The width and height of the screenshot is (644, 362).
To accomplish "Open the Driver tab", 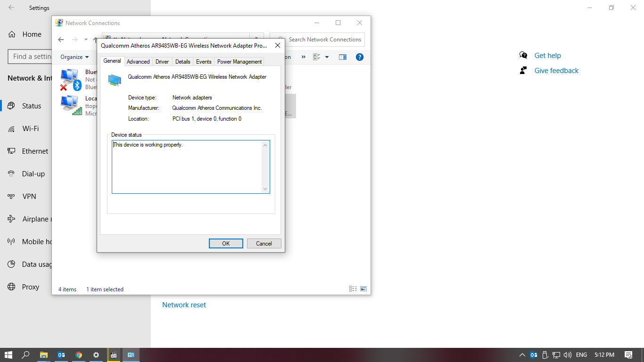I will (162, 62).
